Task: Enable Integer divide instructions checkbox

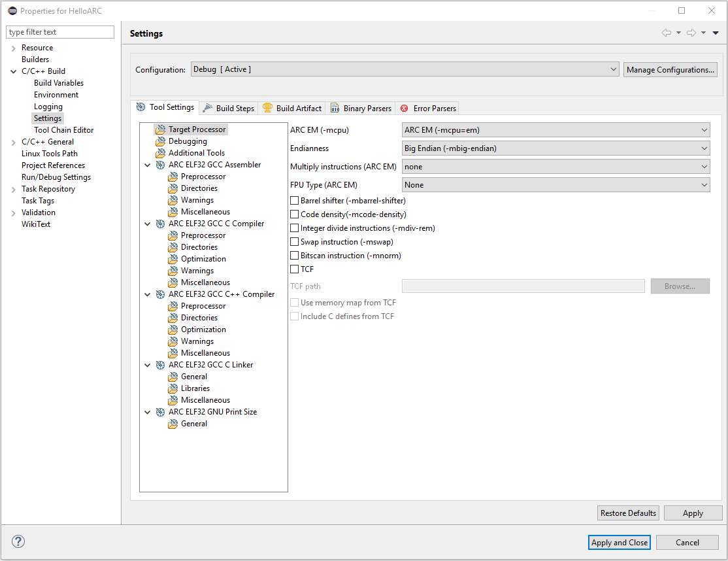Action: point(294,228)
